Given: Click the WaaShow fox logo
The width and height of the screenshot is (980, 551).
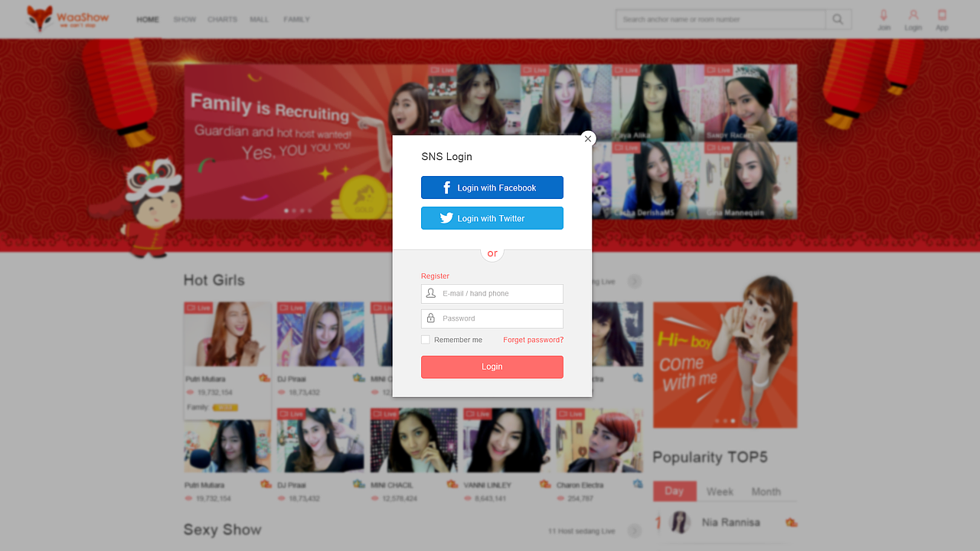Looking at the screenshot, I should pyautogui.click(x=67, y=18).
